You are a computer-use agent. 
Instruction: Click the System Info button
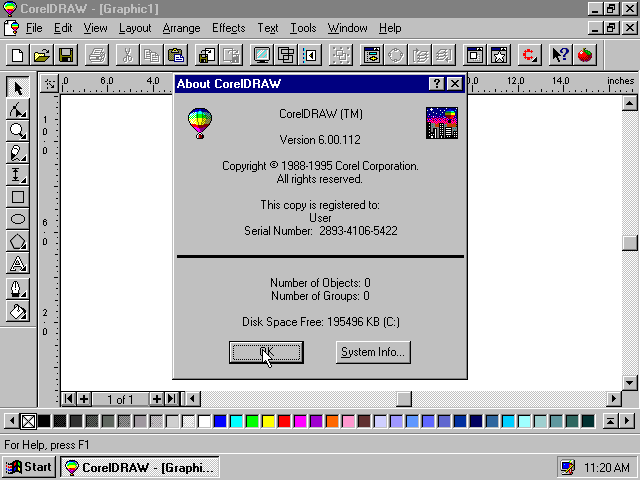[373, 352]
